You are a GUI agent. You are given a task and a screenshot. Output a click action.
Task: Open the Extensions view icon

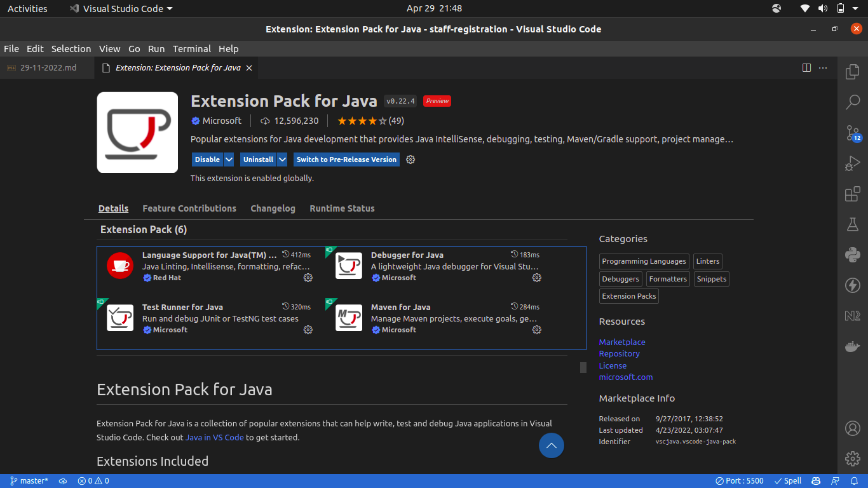(853, 194)
